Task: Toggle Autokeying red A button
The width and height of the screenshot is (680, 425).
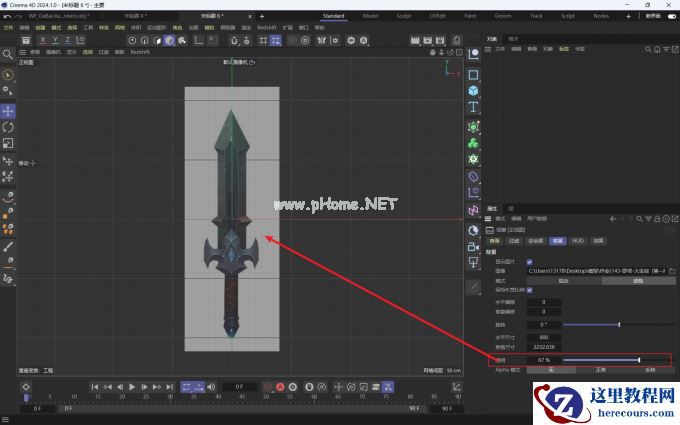Action: [x=280, y=387]
